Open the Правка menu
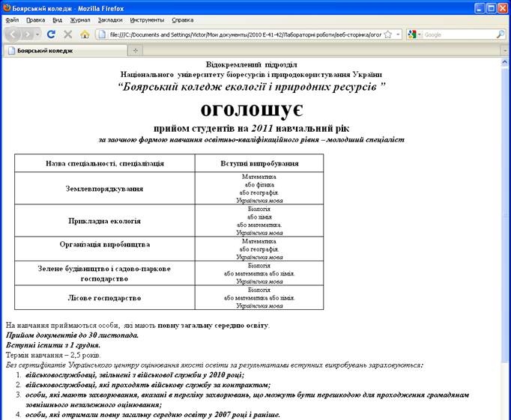Viewport: 511px width, 420px height. [x=35, y=20]
